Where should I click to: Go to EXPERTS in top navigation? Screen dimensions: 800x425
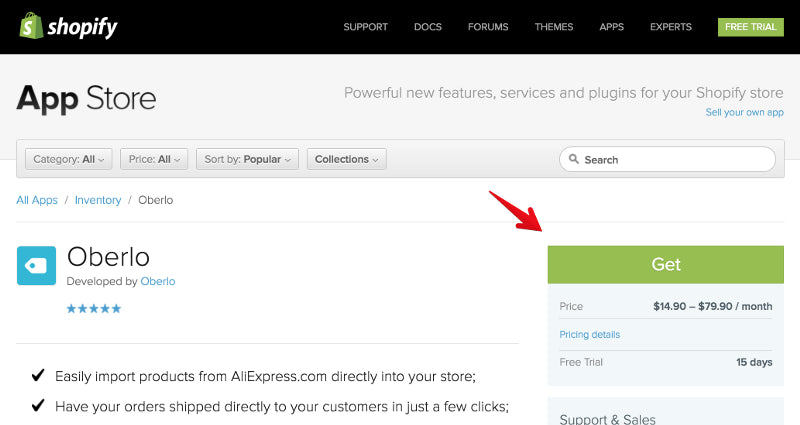pyautogui.click(x=670, y=27)
